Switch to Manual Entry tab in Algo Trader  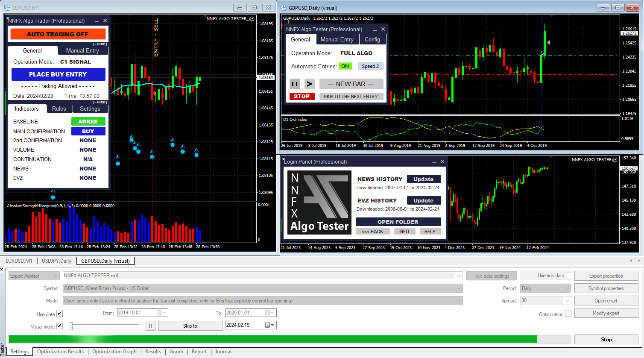coord(82,50)
